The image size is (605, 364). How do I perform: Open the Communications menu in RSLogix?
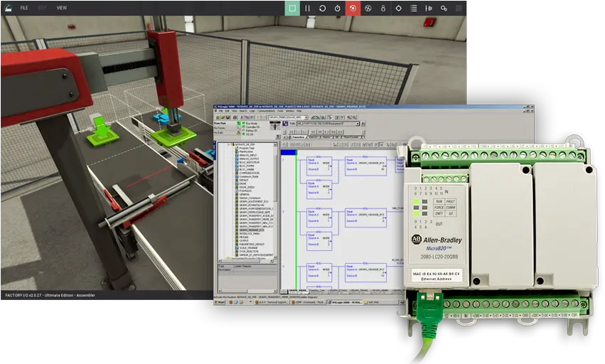[x=266, y=111]
